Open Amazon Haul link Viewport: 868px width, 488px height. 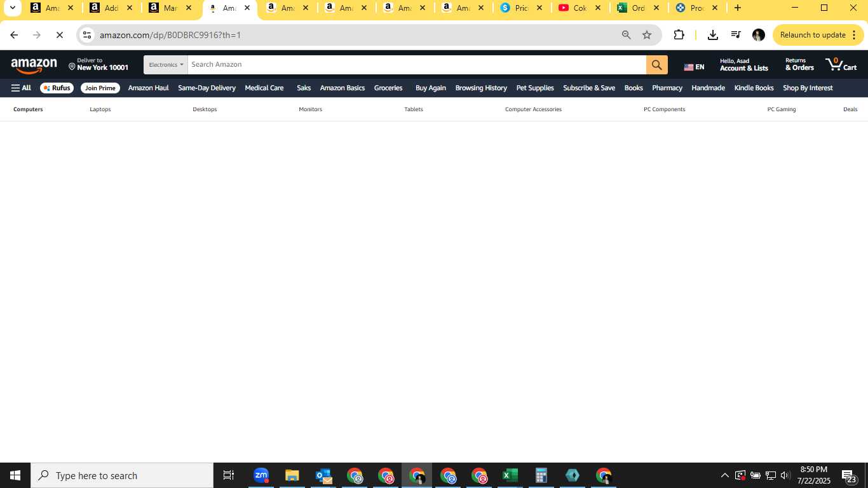[x=148, y=88]
